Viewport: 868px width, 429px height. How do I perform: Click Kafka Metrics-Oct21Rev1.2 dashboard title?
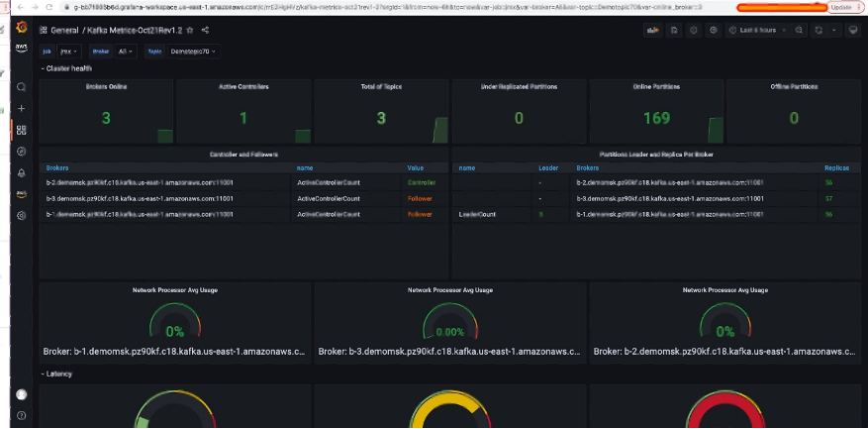pyautogui.click(x=135, y=31)
